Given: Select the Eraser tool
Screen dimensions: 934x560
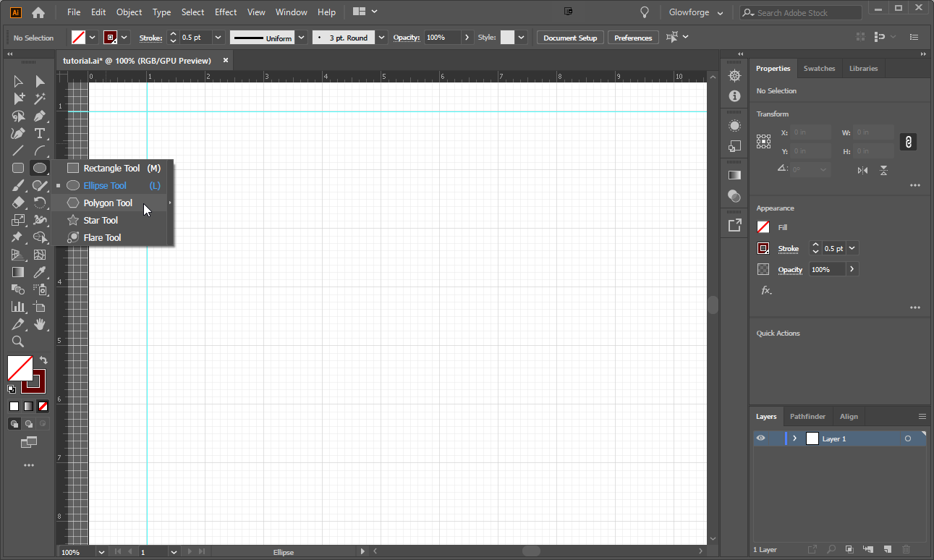Looking at the screenshot, I should 18,203.
